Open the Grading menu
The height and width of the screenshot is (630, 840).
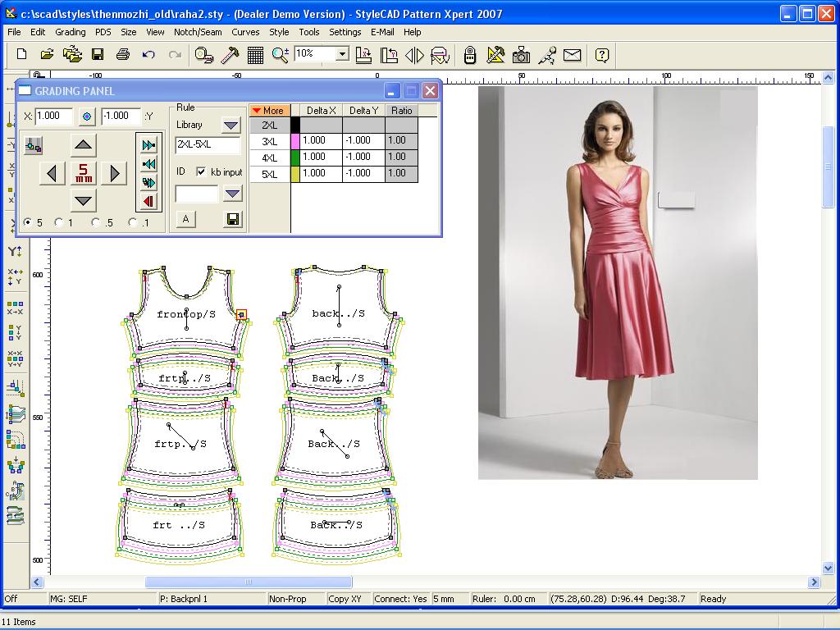[70, 32]
